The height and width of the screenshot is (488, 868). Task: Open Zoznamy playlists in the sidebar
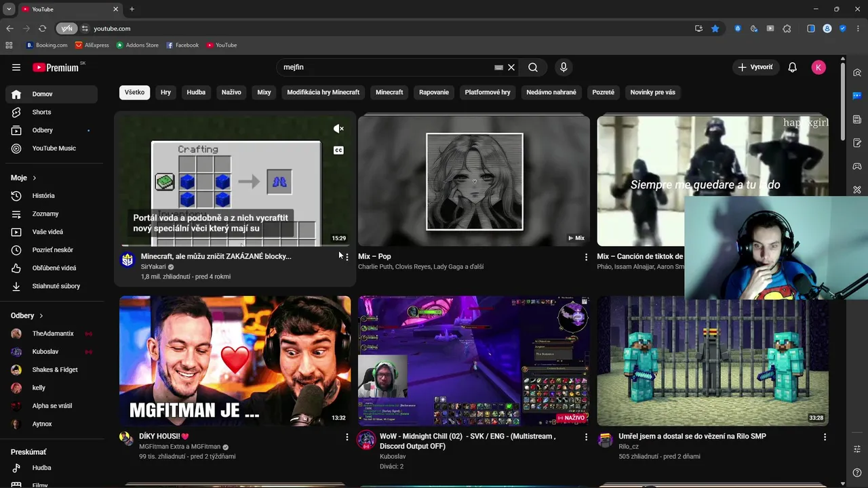(52, 213)
